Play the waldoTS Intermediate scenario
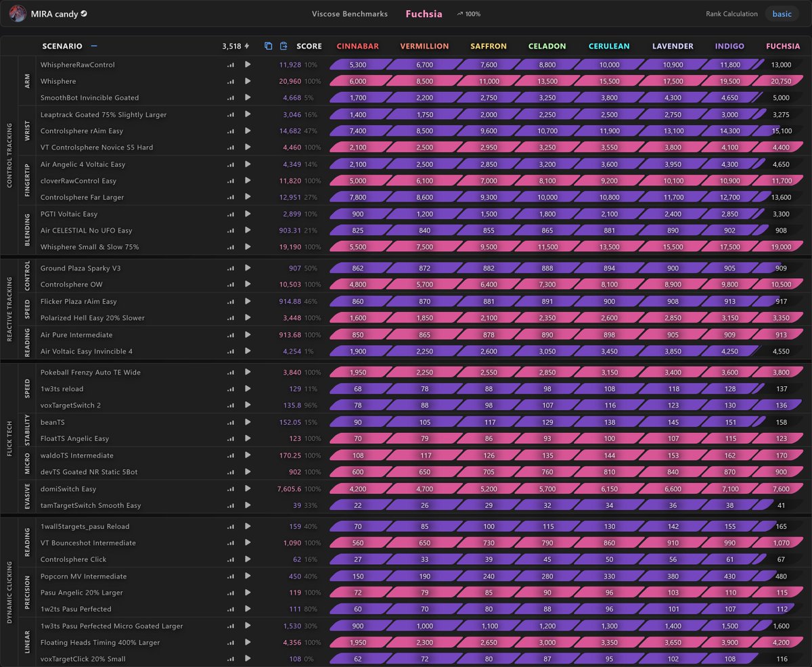Viewport: 812px width, 667px height. tap(248, 455)
